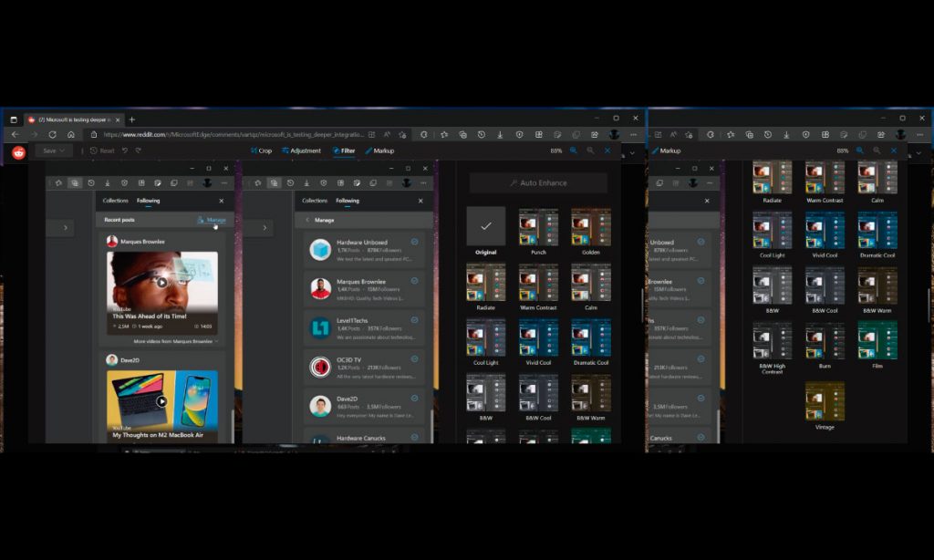Toggle following for Marques Brownlee, left window

pyautogui.click(x=415, y=281)
